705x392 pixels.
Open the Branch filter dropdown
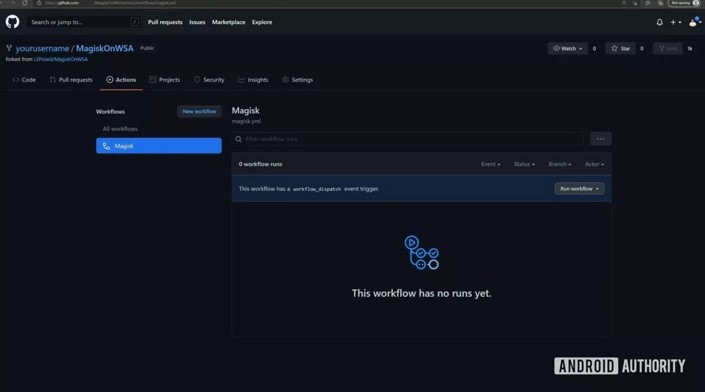click(x=560, y=165)
